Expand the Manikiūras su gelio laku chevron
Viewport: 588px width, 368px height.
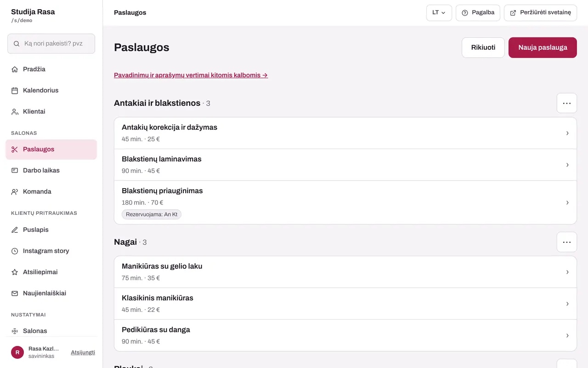567,272
